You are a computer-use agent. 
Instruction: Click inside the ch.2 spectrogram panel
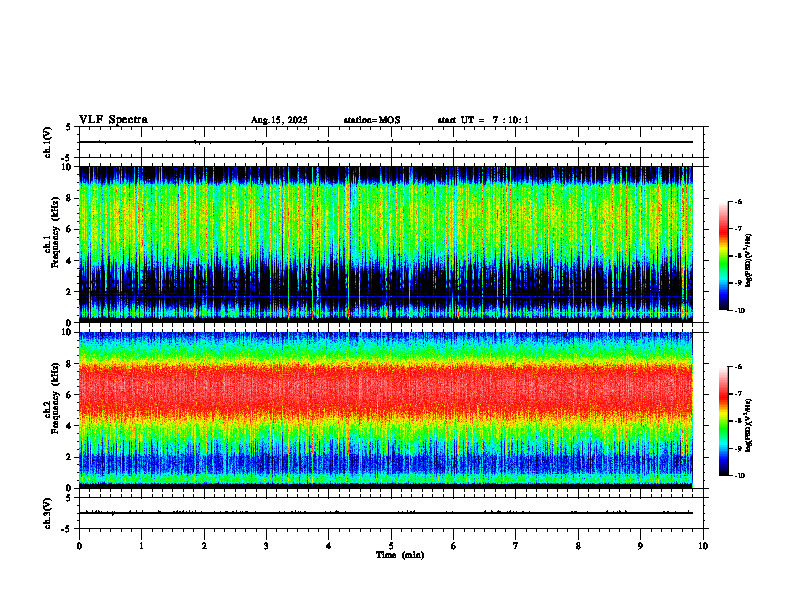(385, 410)
